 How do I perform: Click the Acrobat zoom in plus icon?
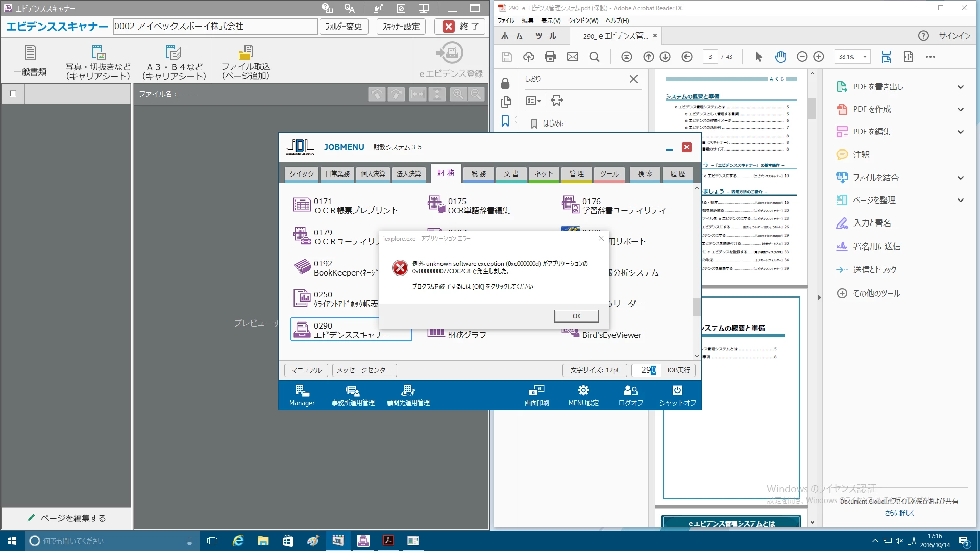(819, 57)
